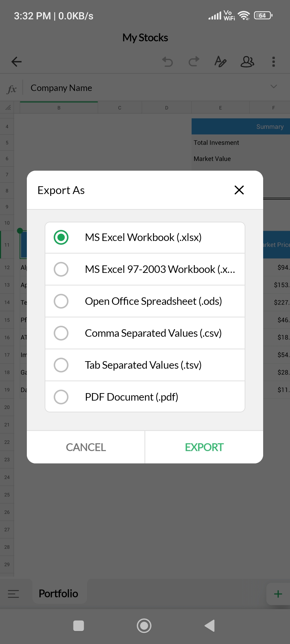Select column C header
The width and height of the screenshot is (290, 644).
[x=120, y=108]
